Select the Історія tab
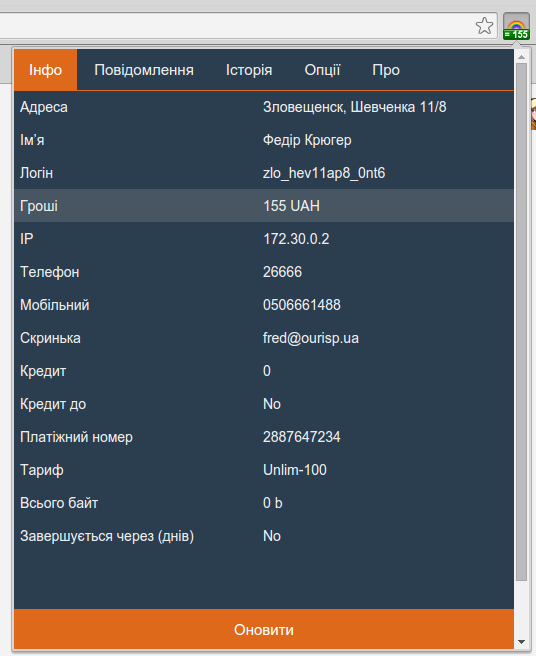Image resolution: width=536 pixels, height=656 pixels. (249, 69)
